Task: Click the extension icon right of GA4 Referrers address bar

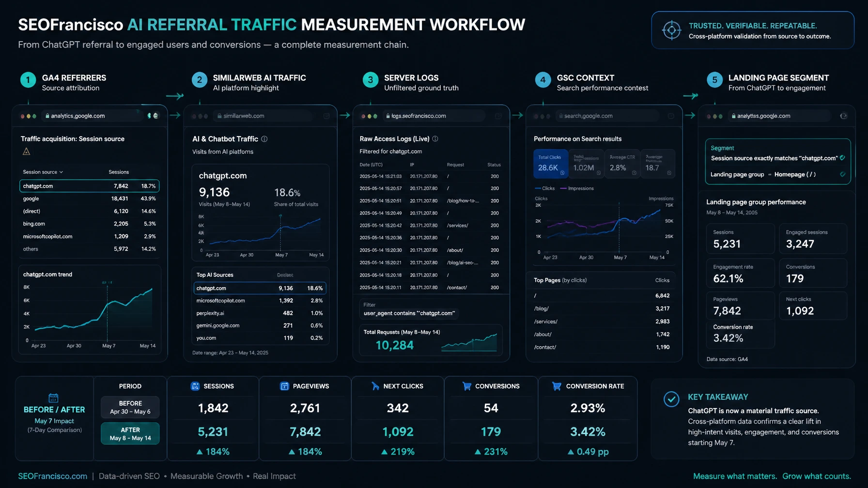Action: [x=153, y=116]
